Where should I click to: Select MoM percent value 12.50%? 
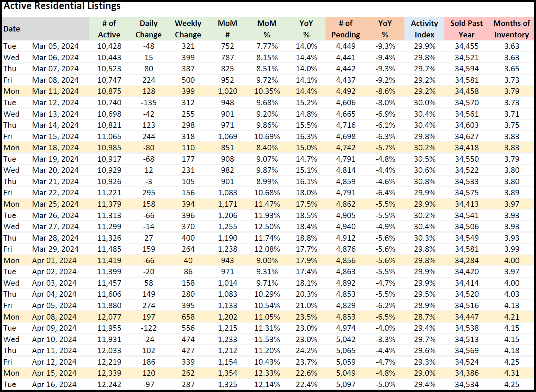tap(267, 226)
